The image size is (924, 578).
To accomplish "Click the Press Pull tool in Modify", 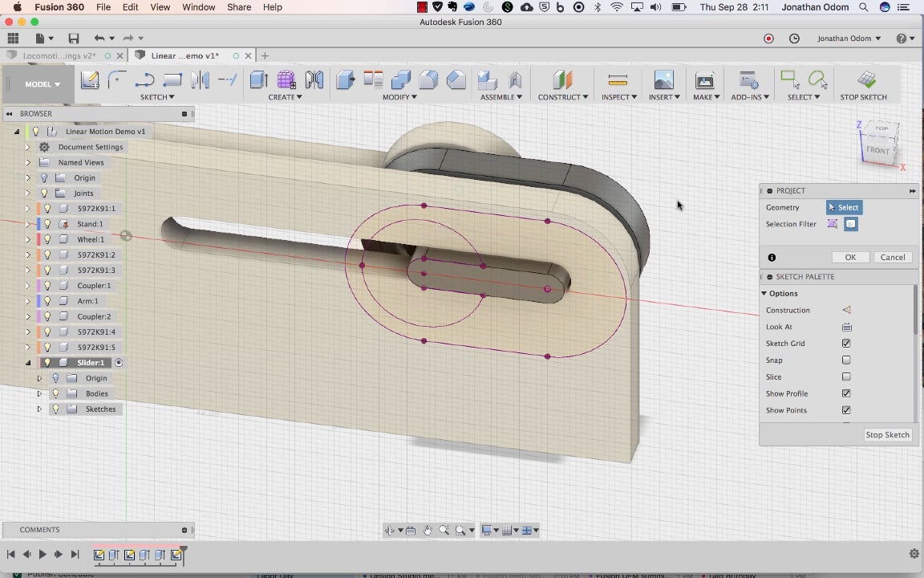I will [x=346, y=80].
